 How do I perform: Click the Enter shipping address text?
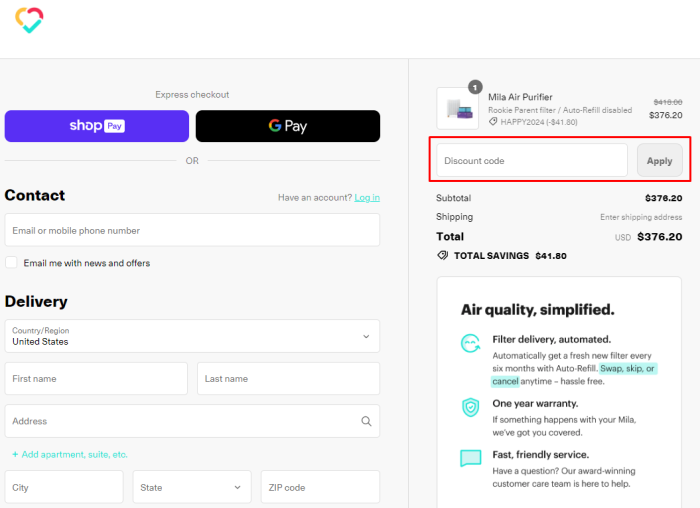[x=641, y=217]
